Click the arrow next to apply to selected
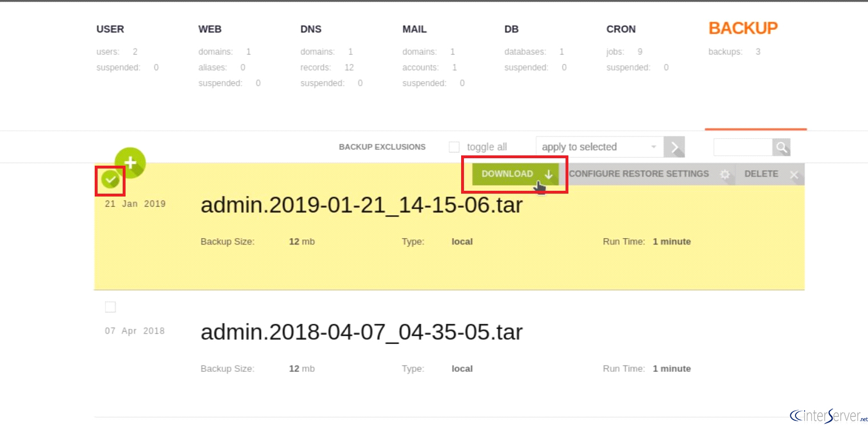Image resolution: width=868 pixels, height=425 pixels. tap(674, 147)
